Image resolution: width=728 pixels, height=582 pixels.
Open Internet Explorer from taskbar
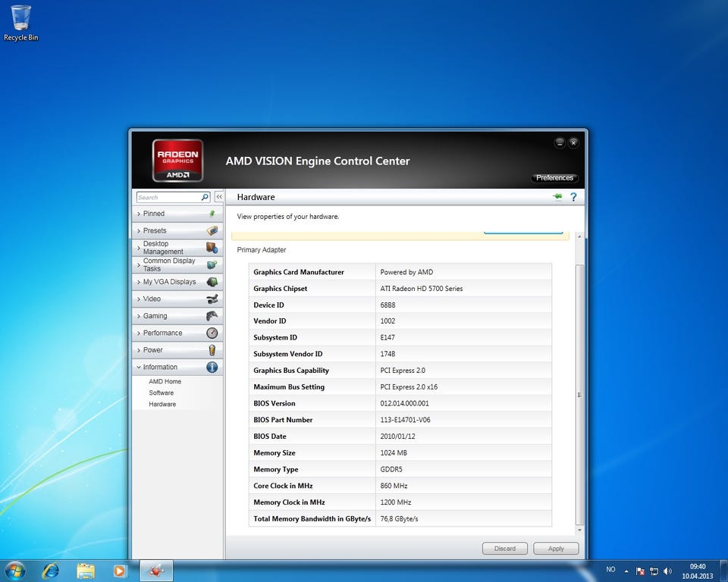[x=51, y=571]
